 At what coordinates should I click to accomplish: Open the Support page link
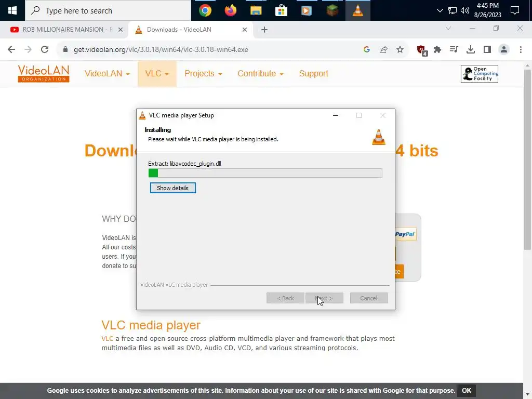click(x=313, y=74)
